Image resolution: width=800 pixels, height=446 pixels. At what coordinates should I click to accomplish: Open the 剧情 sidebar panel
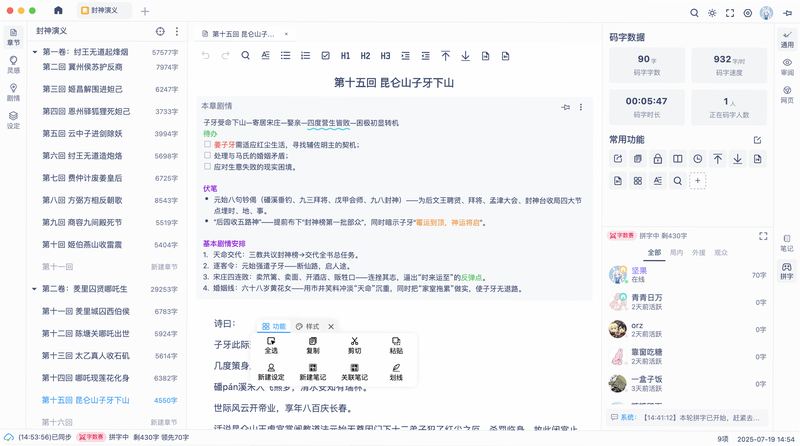pos(13,92)
